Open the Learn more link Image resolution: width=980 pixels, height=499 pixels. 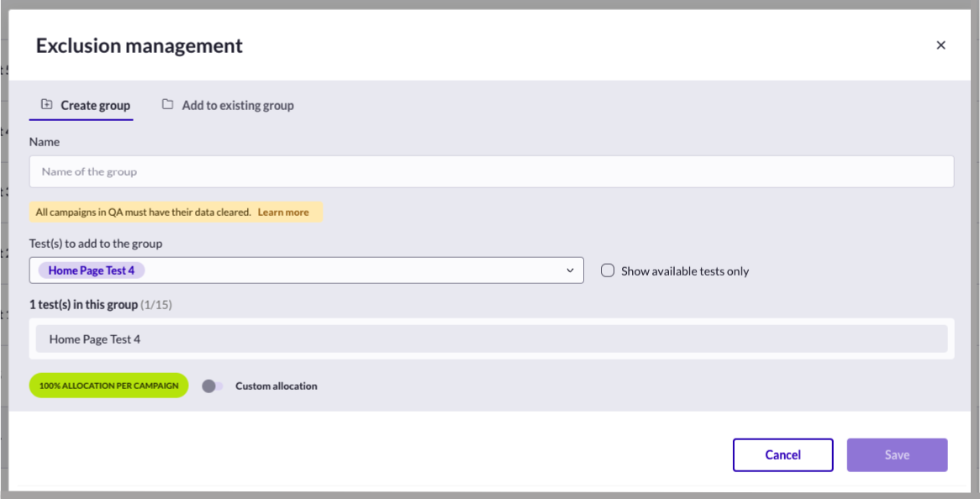pyautogui.click(x=283, y=213)
